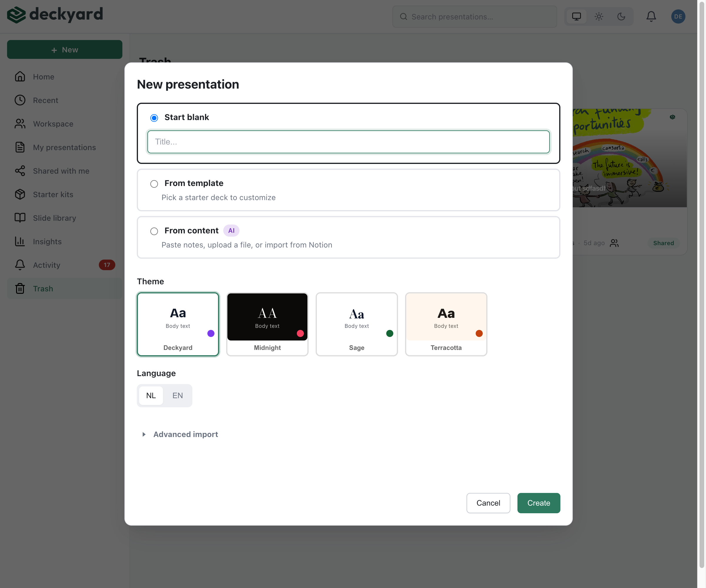Open Starter kits in the sidebar
This screenshot has height=588, width=706.
[64, 195]
